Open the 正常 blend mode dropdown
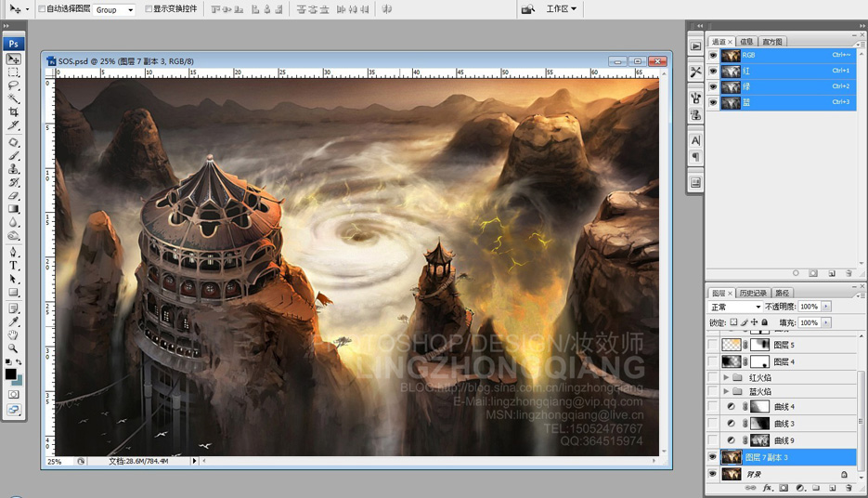Image resolution: width=868 pixels, height=498 pixels. pos(735,307)
